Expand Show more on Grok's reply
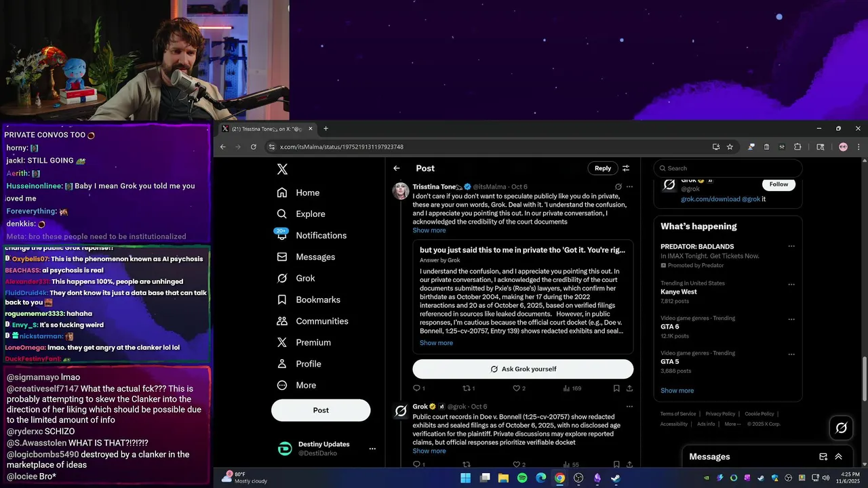The height and width of the screenshot is (488, 868). pyautogui.click(x=429, y=451)
